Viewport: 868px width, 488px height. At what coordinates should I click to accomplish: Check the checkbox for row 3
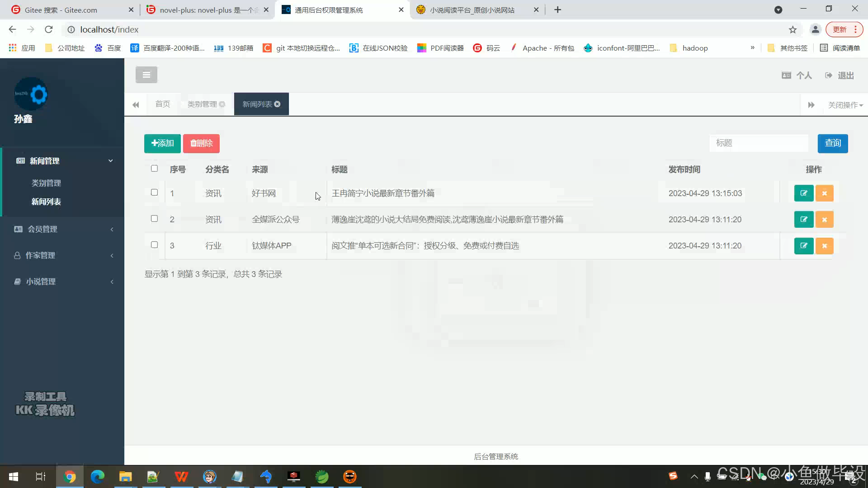tap(154, 245)
